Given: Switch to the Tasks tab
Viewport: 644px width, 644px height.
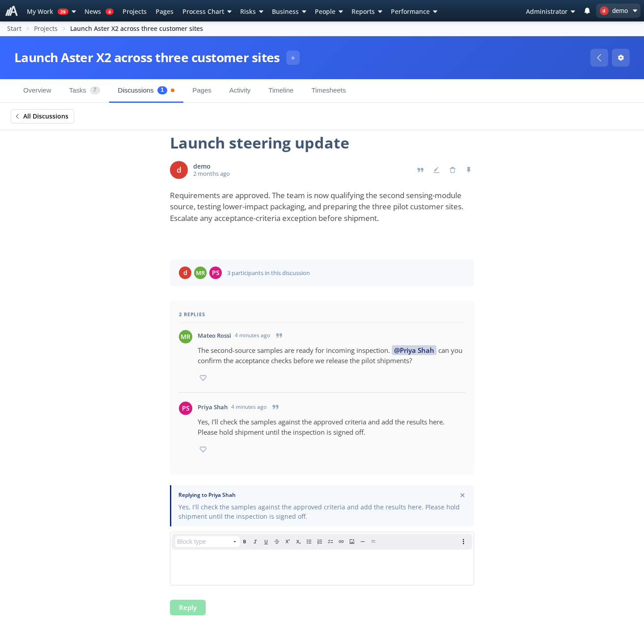Looking at the screenshot, I should [x=85, y=90].
